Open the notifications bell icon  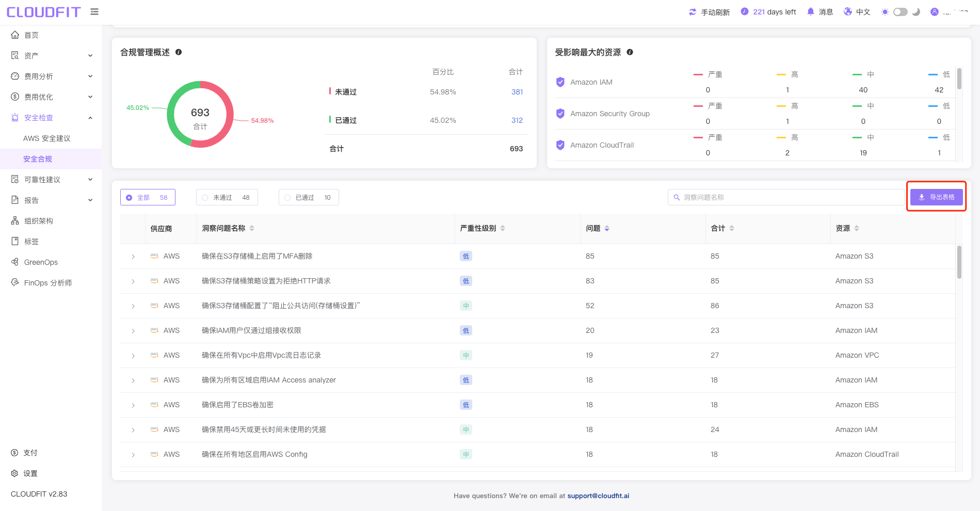coord(811,11)
